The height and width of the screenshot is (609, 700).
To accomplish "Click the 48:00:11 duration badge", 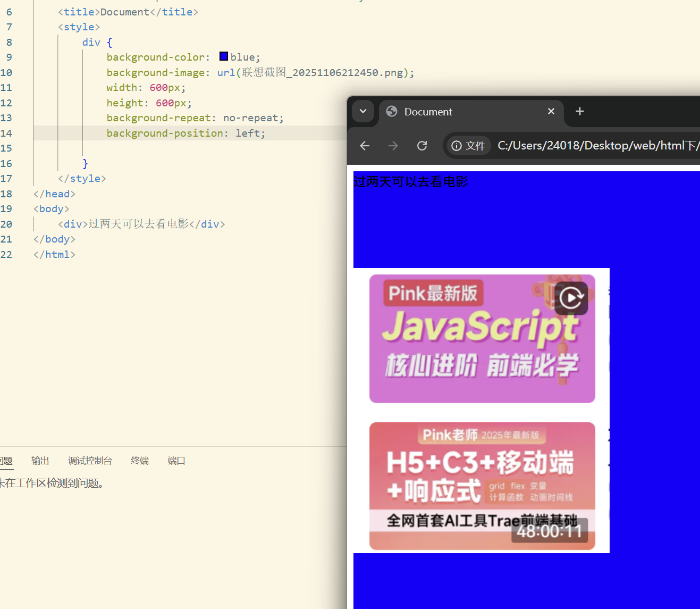I will [550, 531].
